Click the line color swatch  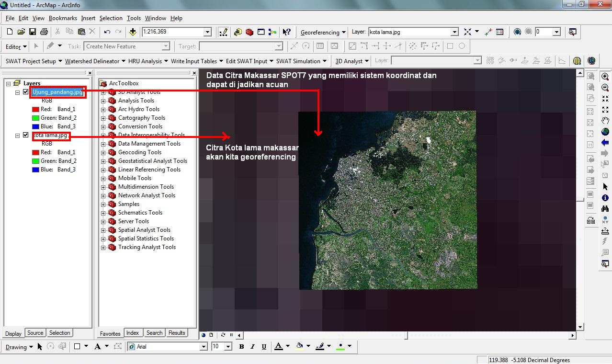(x=320, y=346)
